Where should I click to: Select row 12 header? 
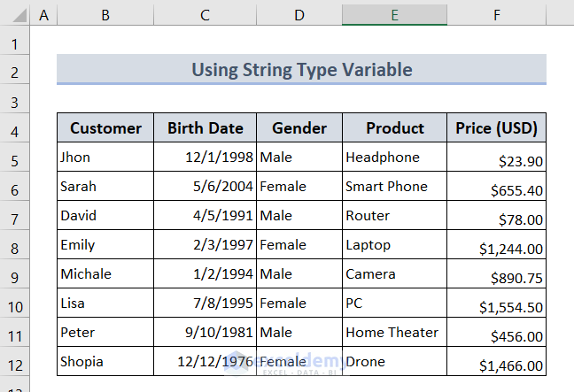pyautogui.click(x=15, y=363)
